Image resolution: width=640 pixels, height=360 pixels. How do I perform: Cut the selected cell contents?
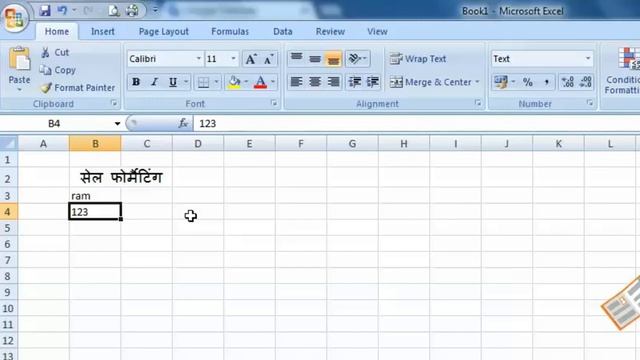click(x=55, y=52)
